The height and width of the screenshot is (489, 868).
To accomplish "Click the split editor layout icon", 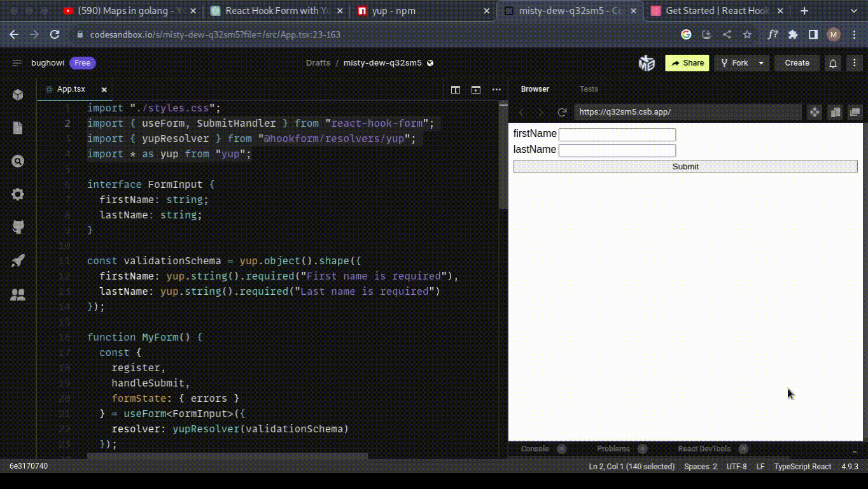I will pos(456,90).
